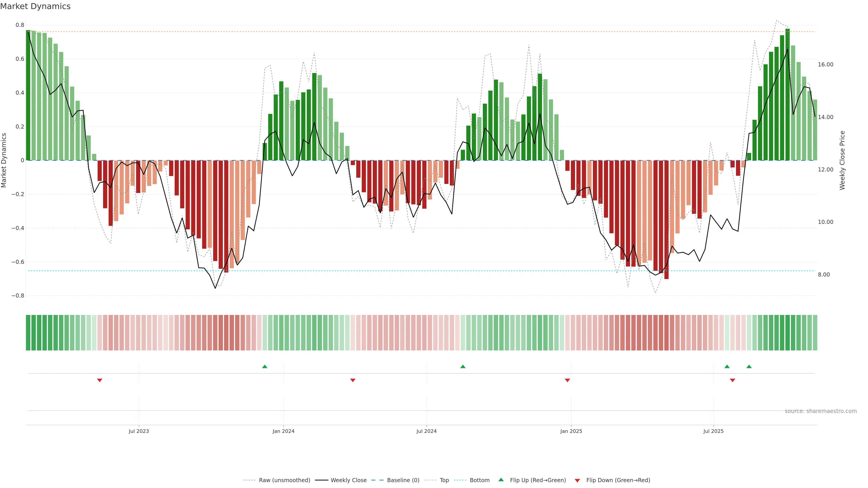Click the last red flip-down marker after Jul 2025

point(732,380)
